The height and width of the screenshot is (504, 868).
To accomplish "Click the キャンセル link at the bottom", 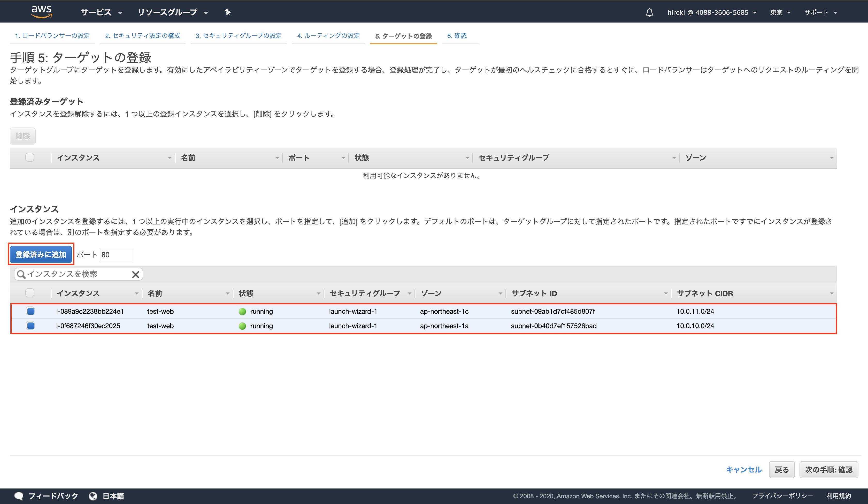I will [744, 469].
